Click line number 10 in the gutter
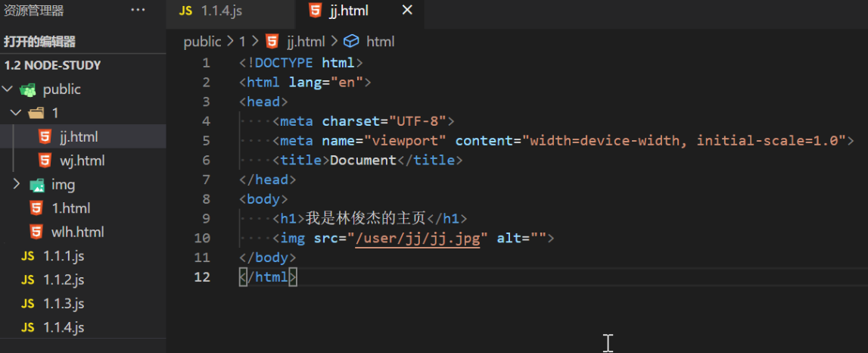This screenshot has height=353, width=868. coord(202,239)
